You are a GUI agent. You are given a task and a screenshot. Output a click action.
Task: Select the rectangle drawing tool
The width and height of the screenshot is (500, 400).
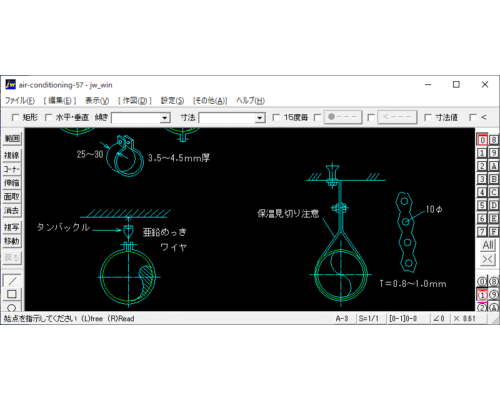pyautogui.click(x=12, y=294)
